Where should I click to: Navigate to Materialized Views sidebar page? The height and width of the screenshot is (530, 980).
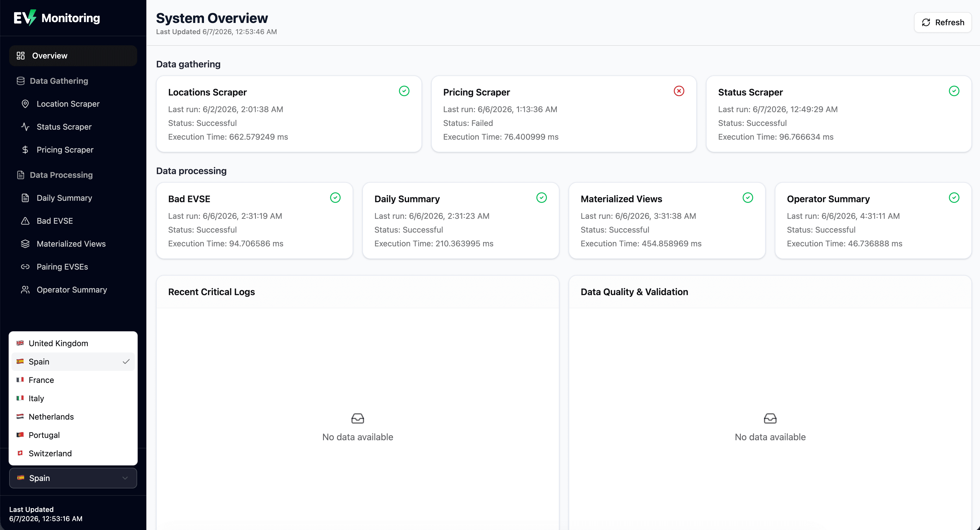pyautogui.click(x=73, y=244)
